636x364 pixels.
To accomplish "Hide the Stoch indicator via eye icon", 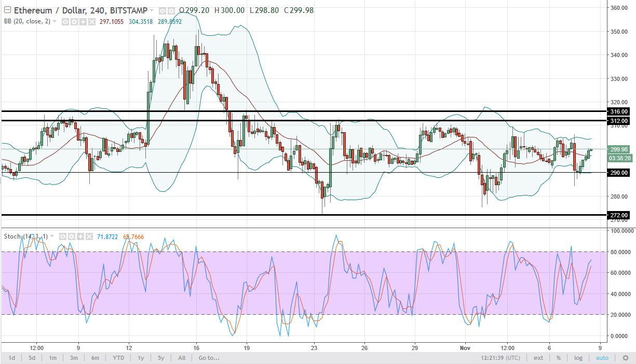I will tap(63, 236).
